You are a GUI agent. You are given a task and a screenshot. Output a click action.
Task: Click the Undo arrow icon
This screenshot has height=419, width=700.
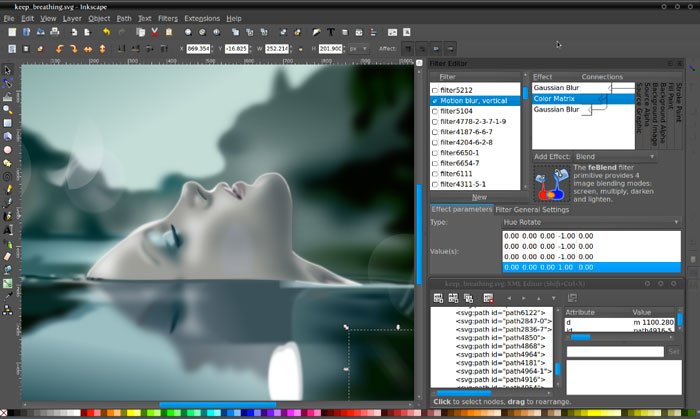106,32
